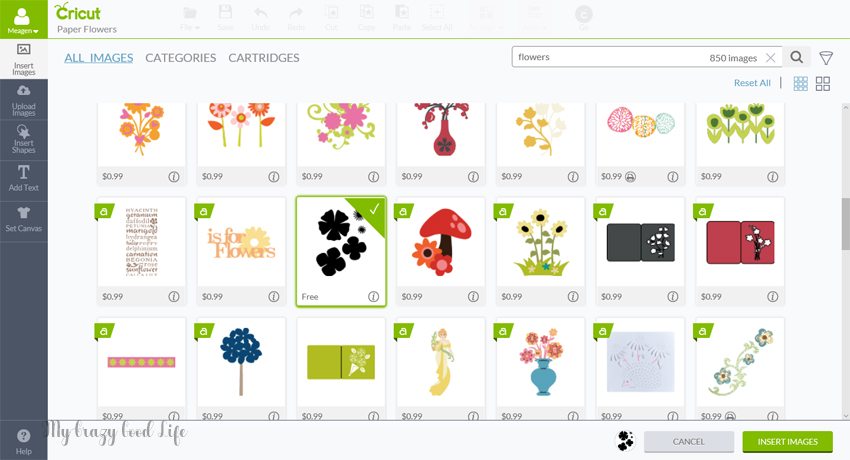Open the Categories tab
This screenshot has width=850, height=460.
pos(181,57)
